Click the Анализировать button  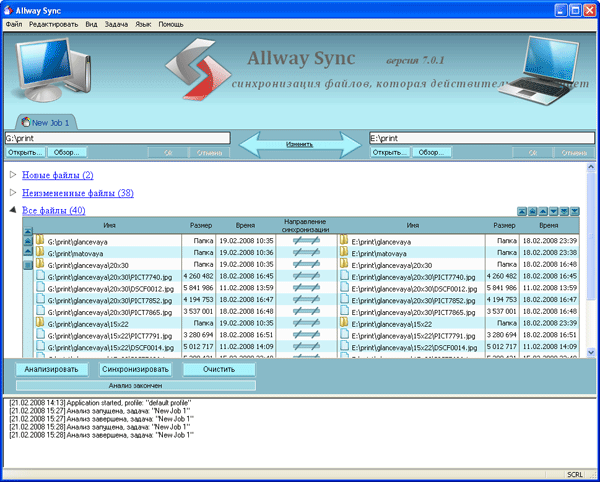[x=51, y=370]
